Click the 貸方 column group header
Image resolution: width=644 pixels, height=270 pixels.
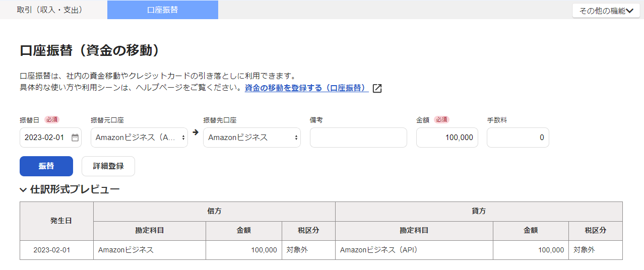[x=479, y=212]
